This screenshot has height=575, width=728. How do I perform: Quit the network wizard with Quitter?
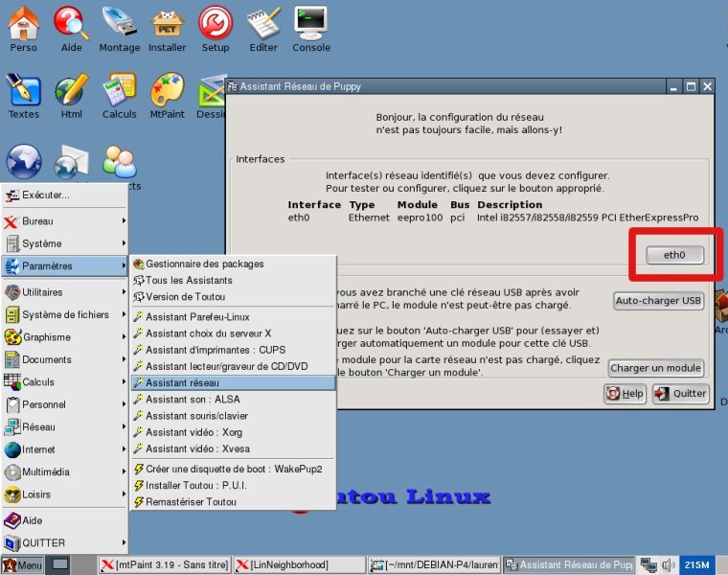click(680, 393)
